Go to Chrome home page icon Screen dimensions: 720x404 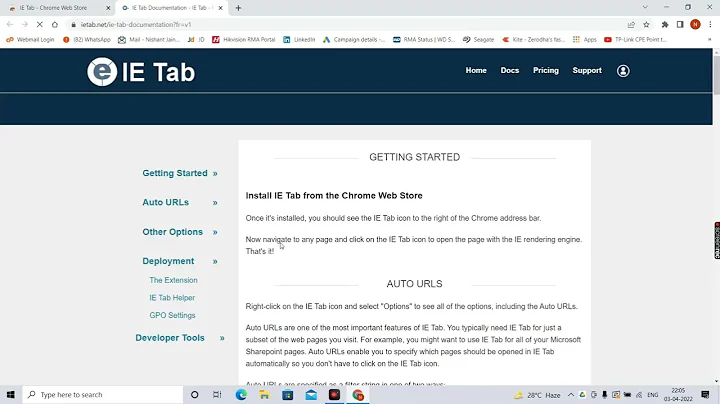(55, 24)
